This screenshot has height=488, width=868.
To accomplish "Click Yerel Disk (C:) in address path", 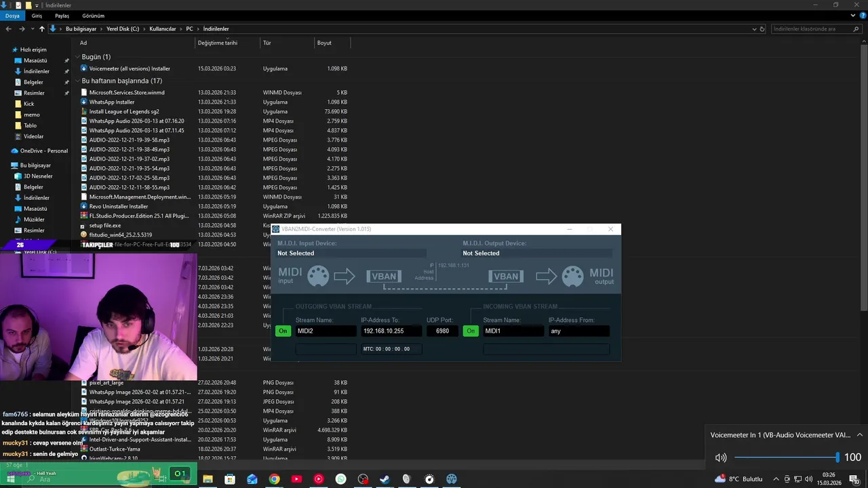I will [x=123, y=29].
